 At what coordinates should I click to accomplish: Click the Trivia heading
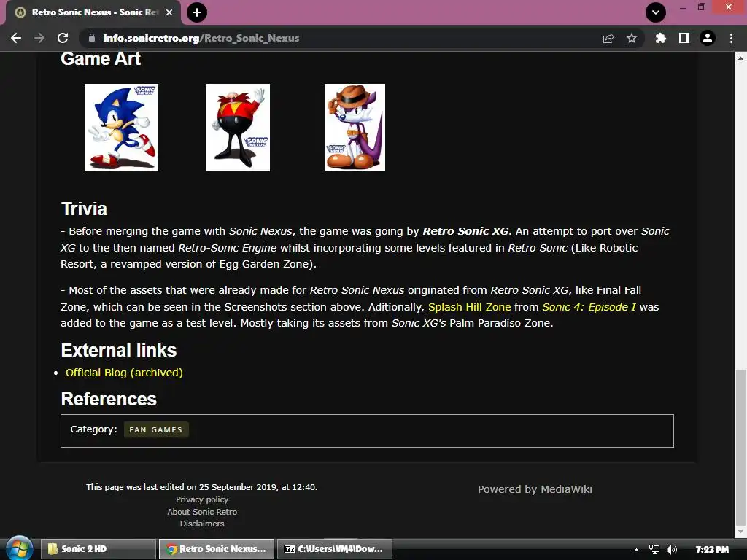(x=84, y=209)
